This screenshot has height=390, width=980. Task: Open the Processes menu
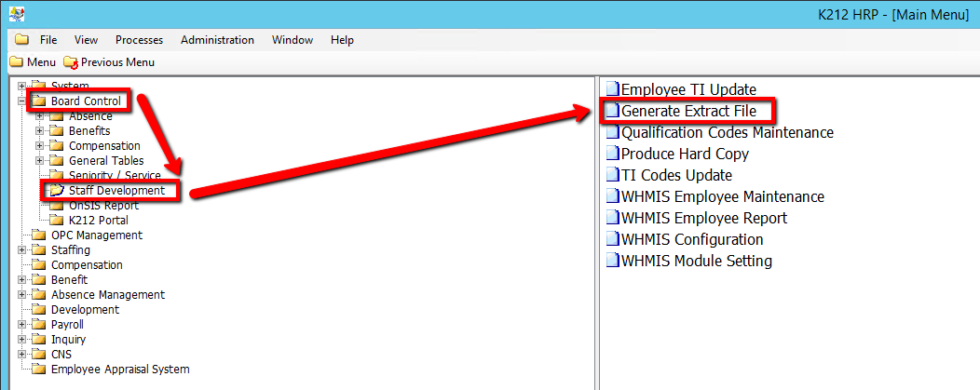[139, 40]
